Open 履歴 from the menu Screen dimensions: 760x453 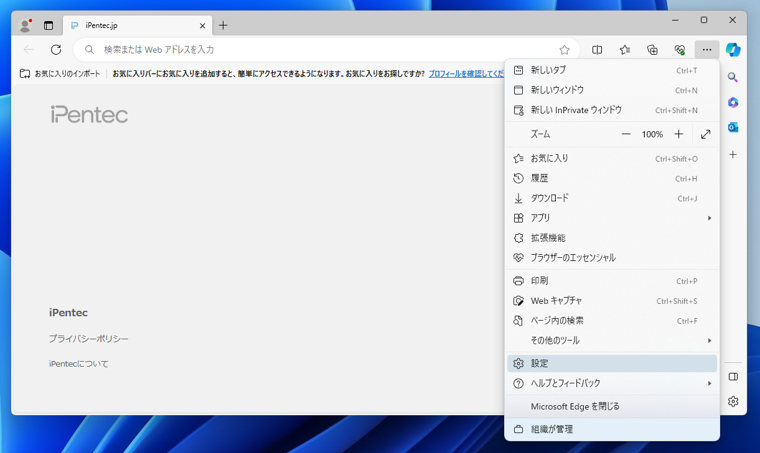(x=612, y=178)
